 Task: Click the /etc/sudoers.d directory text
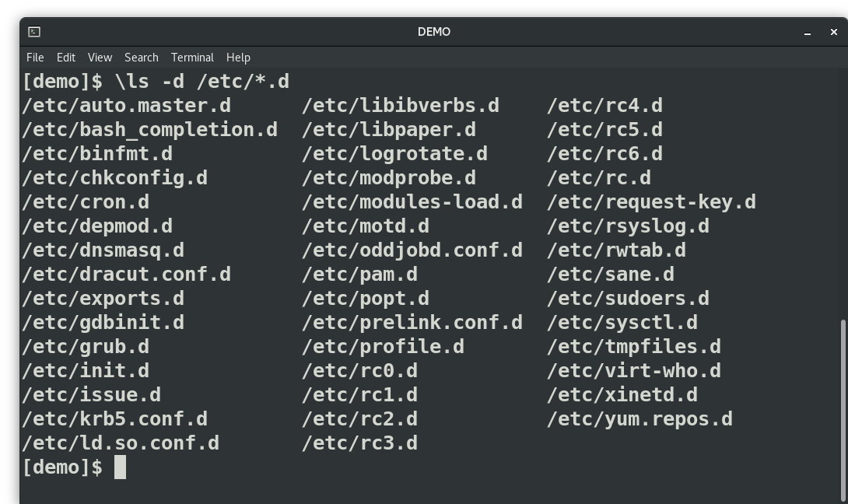(628, 299)
